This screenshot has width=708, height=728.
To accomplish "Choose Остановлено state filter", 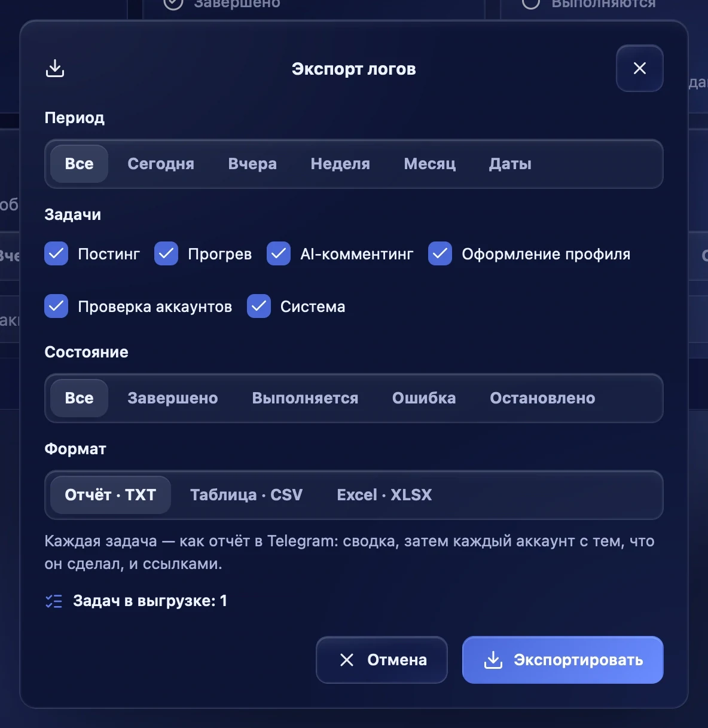I will [542, 398].
